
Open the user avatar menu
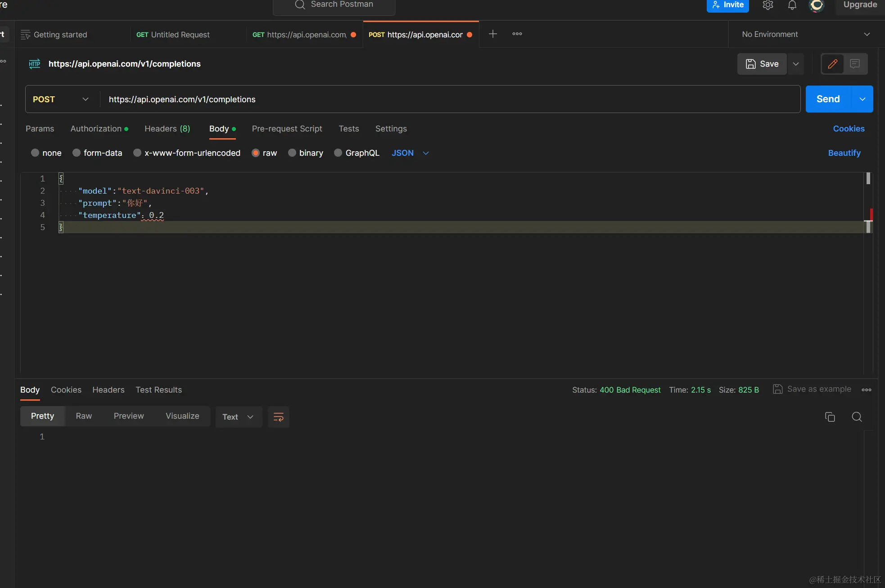817,5
